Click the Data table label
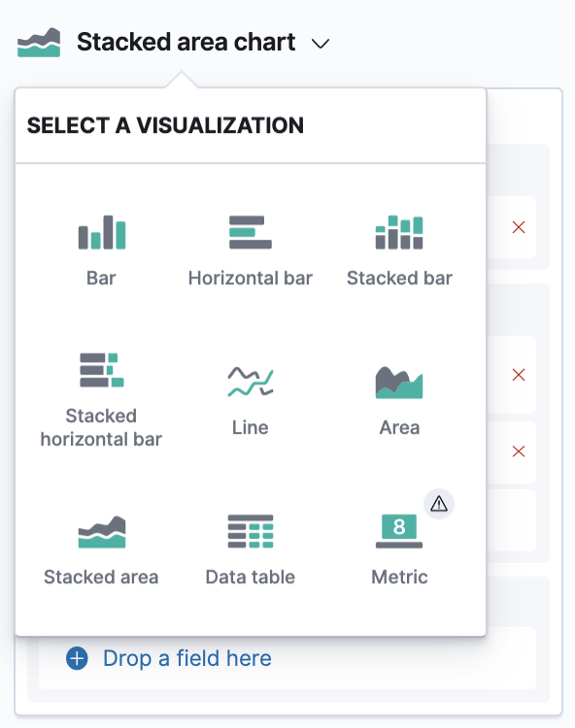Image resolution: width=575 pixels, height=728 pixels. tap(251, 578)
